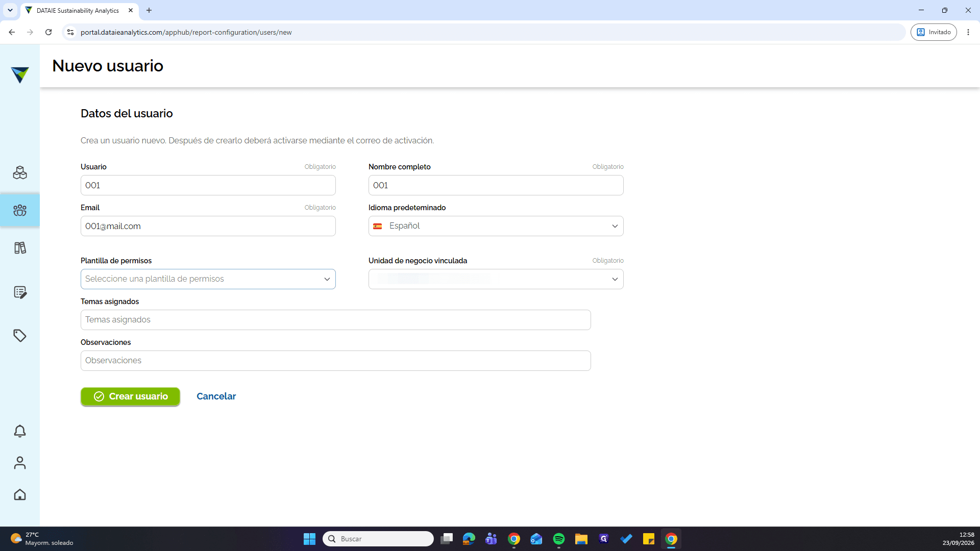The image size is (980, 551).
Task: Open Microsoft Edge from the taskbar
Action: pos(469,539)
